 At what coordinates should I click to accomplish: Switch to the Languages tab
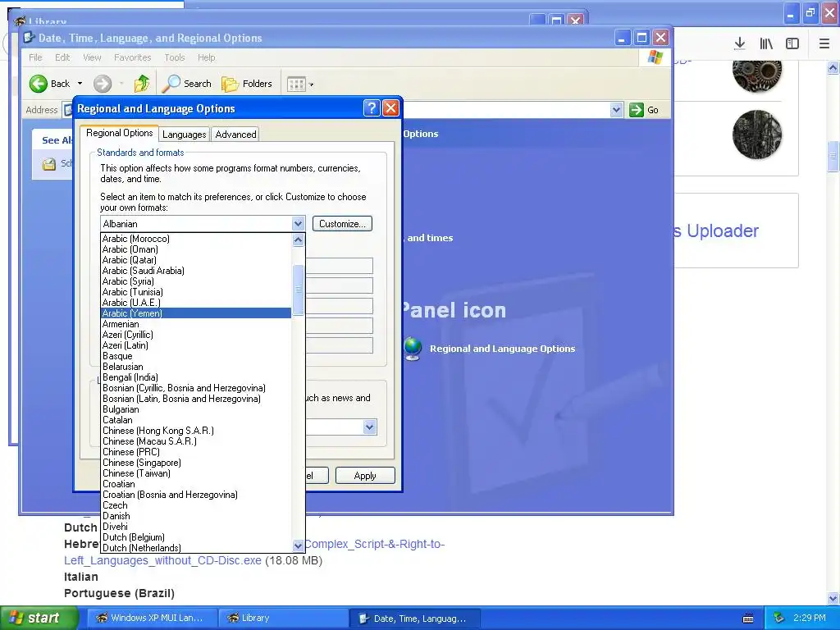pyautogui.click(x=185, y=135)
